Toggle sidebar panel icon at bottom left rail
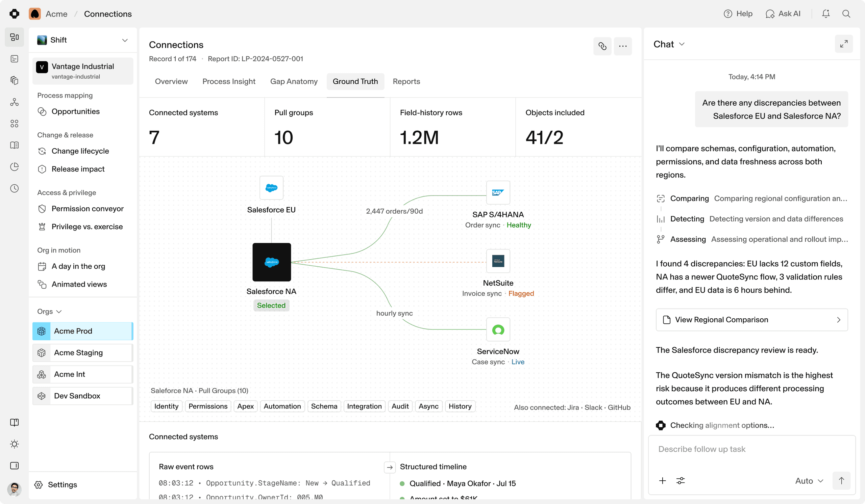865x504 pixels. pos(15,466)
